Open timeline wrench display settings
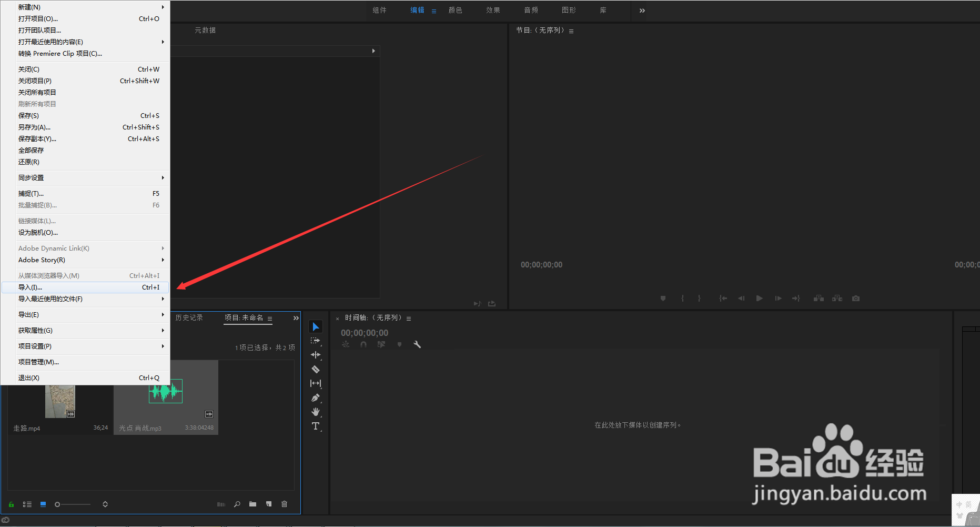This screenshot has height=527, width=980. click(x=417, y=344)
